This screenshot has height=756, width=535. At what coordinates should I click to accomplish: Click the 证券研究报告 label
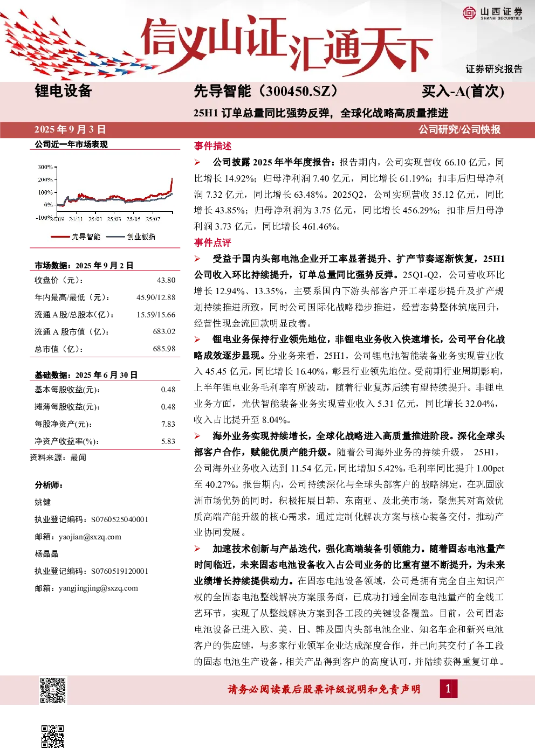(494, 69)
